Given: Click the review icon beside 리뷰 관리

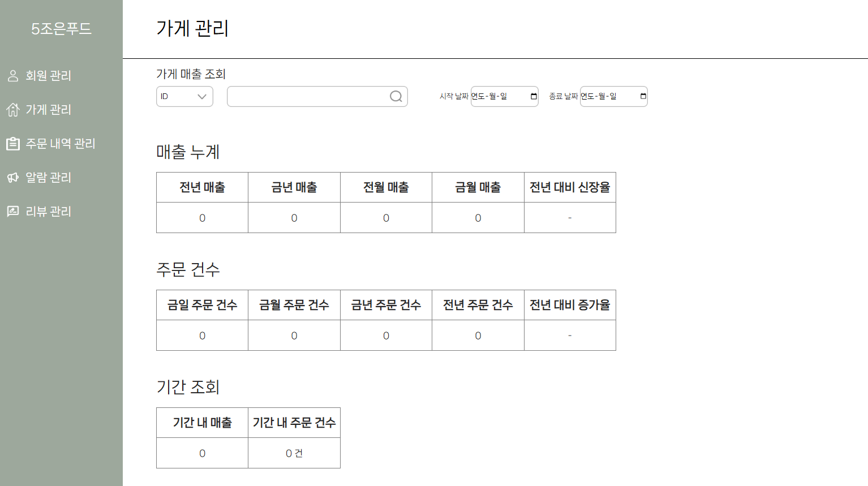Looking at the screenshot, I should pos(13,212).
